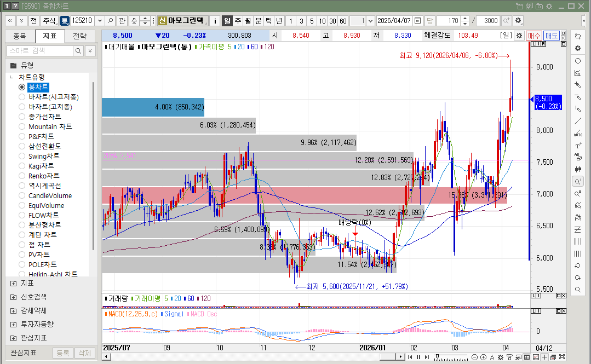Open the calendar date picker icon

click(x=417, y=21)
